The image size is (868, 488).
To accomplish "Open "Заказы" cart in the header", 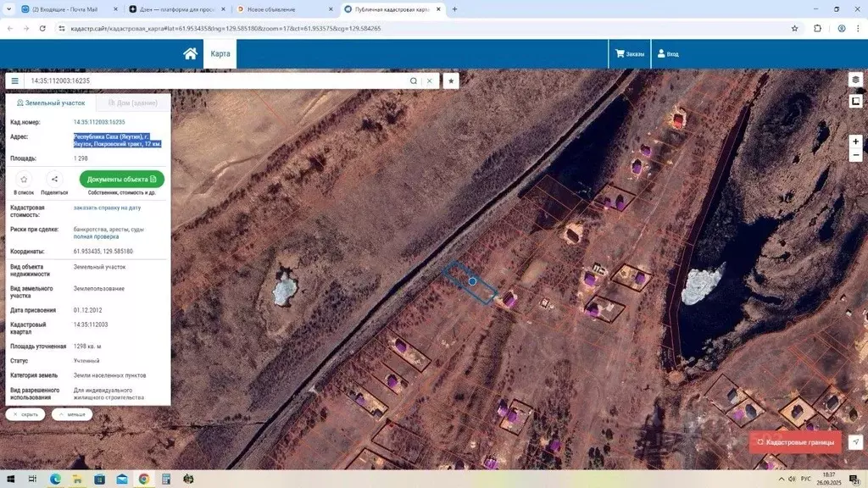I will tap(630, 53).
